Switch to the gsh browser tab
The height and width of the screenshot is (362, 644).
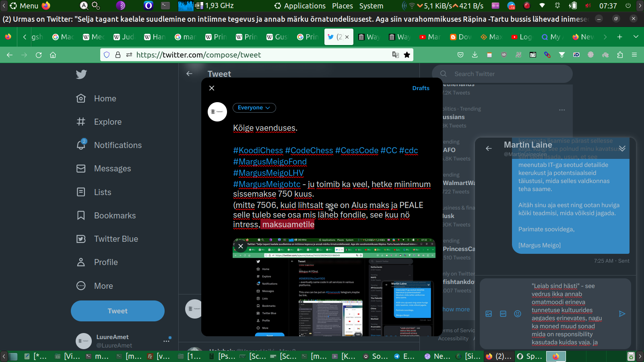pyautogui.click(x=37, y=37)
